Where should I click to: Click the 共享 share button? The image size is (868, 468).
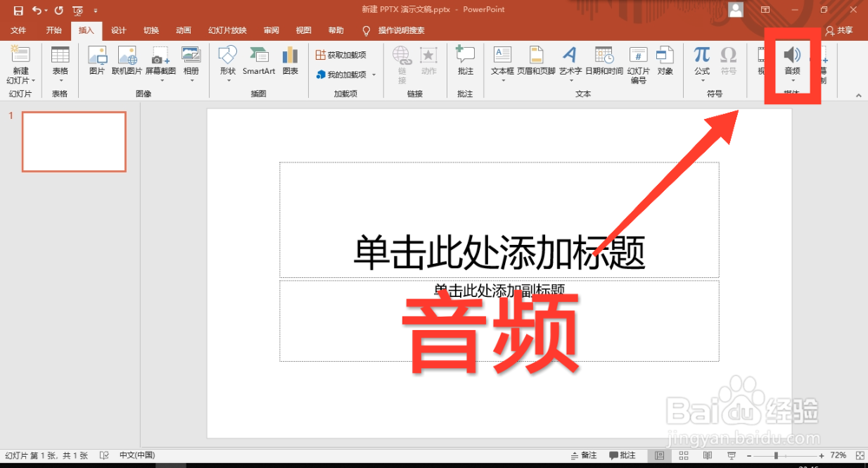pos(839,30)
